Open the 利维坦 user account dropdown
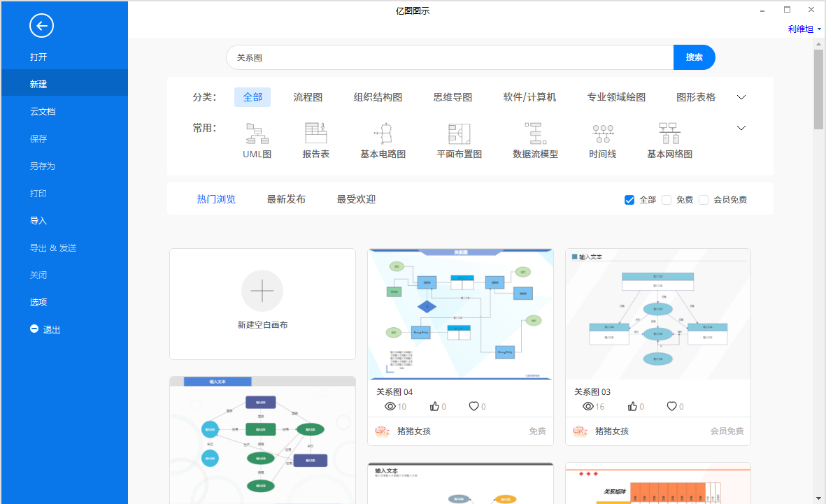Screen dimensions: 826x504 click(x=804, y=29)
